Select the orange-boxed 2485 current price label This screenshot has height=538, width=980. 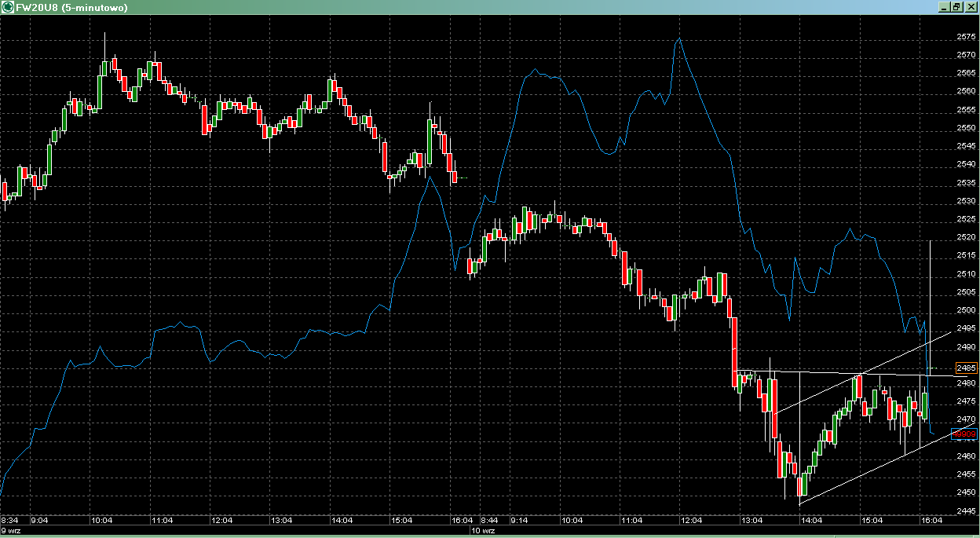coord(966,368)
